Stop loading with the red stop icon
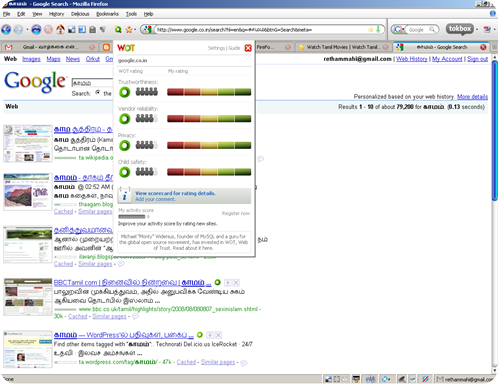 pyautogui.click(x=48, y=30)
